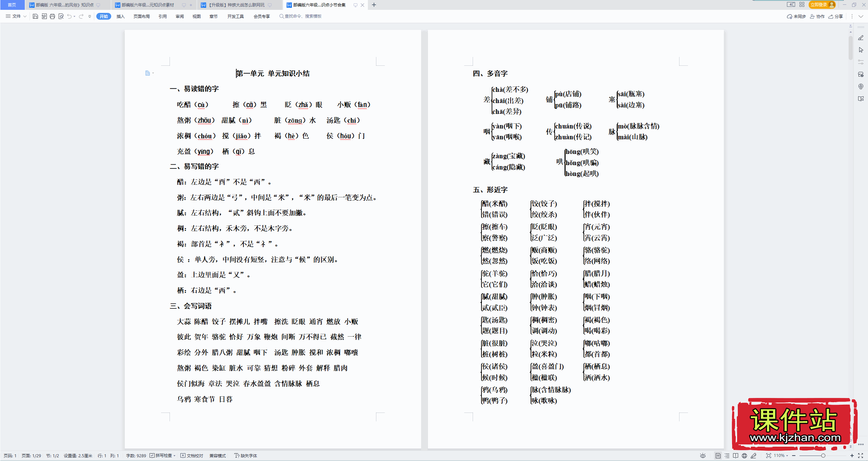Click the zoom slider handle

823,456
